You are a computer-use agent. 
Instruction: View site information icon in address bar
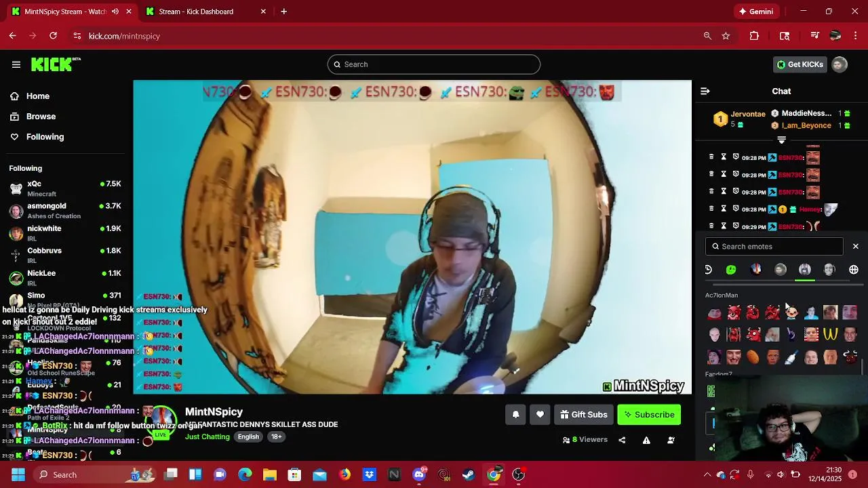(77, 36)
